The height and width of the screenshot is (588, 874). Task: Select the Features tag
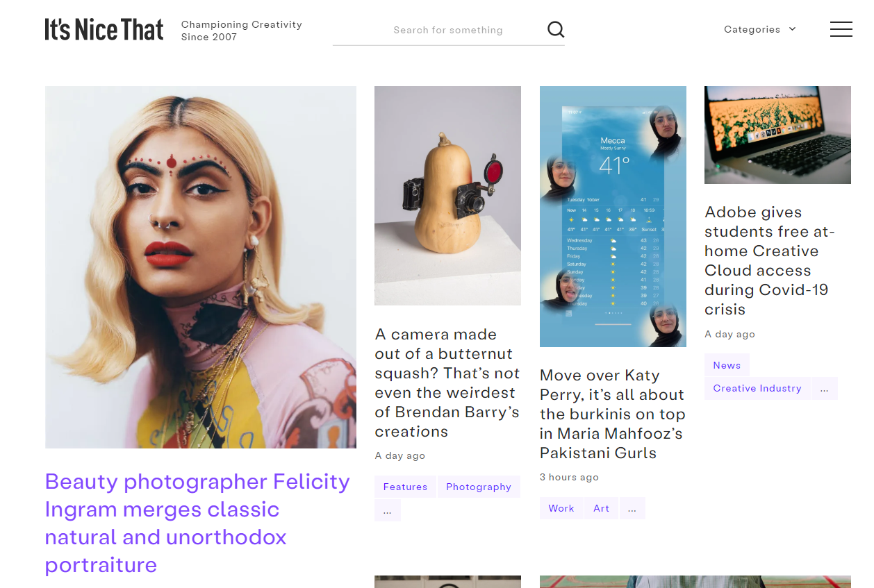(405, 487)
